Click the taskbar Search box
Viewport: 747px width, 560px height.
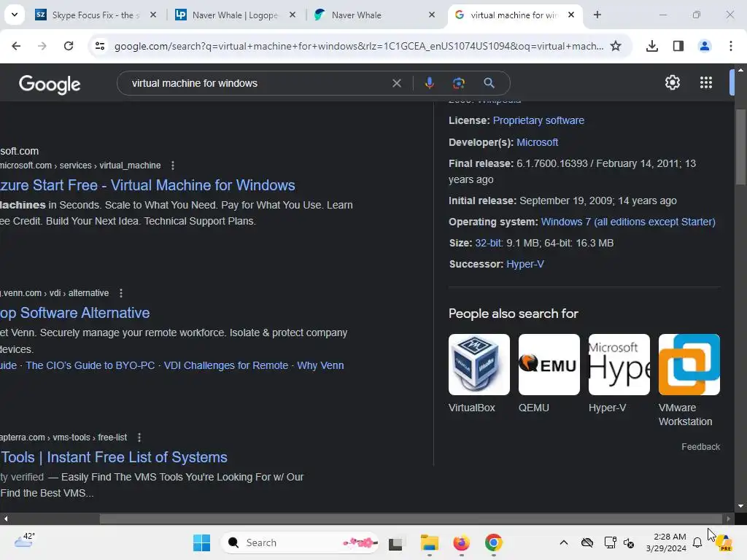[300, 542]
